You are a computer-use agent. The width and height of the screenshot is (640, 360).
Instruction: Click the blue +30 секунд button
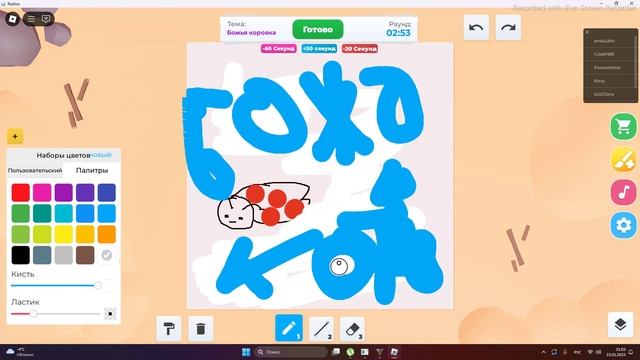319,49
